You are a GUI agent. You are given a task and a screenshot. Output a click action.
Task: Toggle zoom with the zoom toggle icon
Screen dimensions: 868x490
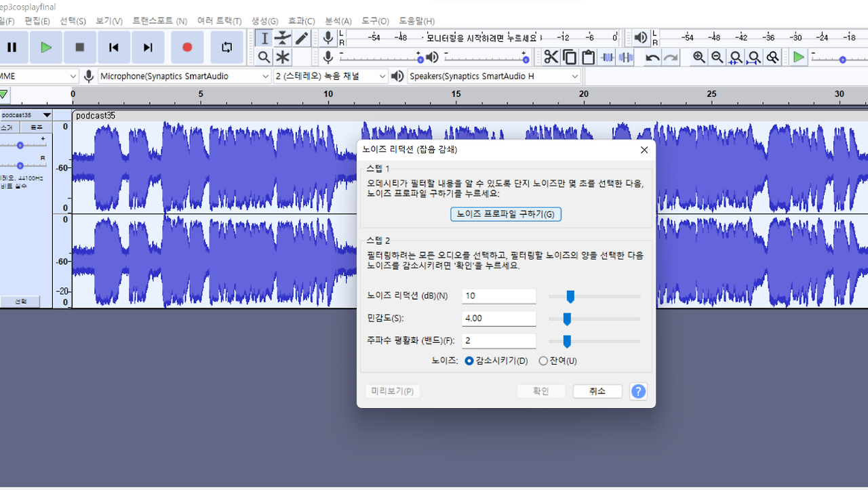pos(772,57)
